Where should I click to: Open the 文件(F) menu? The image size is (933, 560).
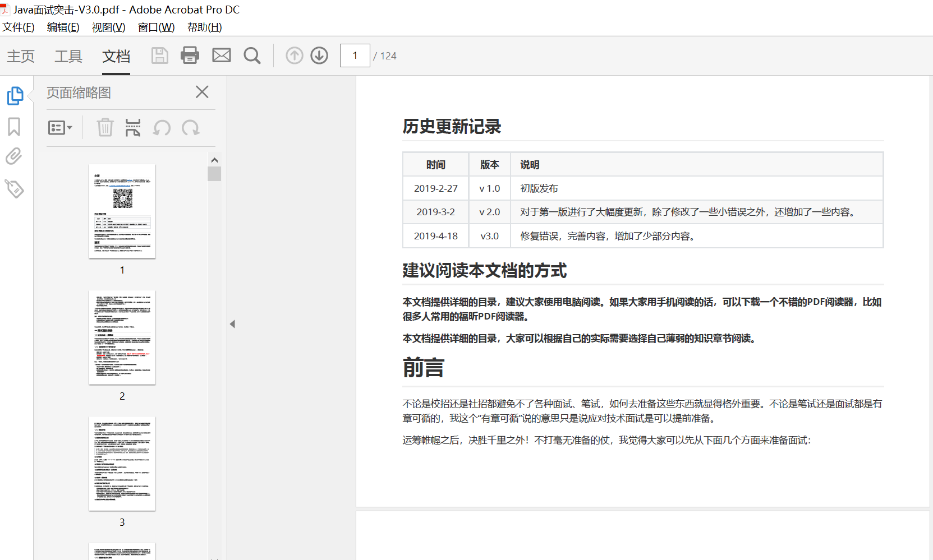[x=19, y=27]
